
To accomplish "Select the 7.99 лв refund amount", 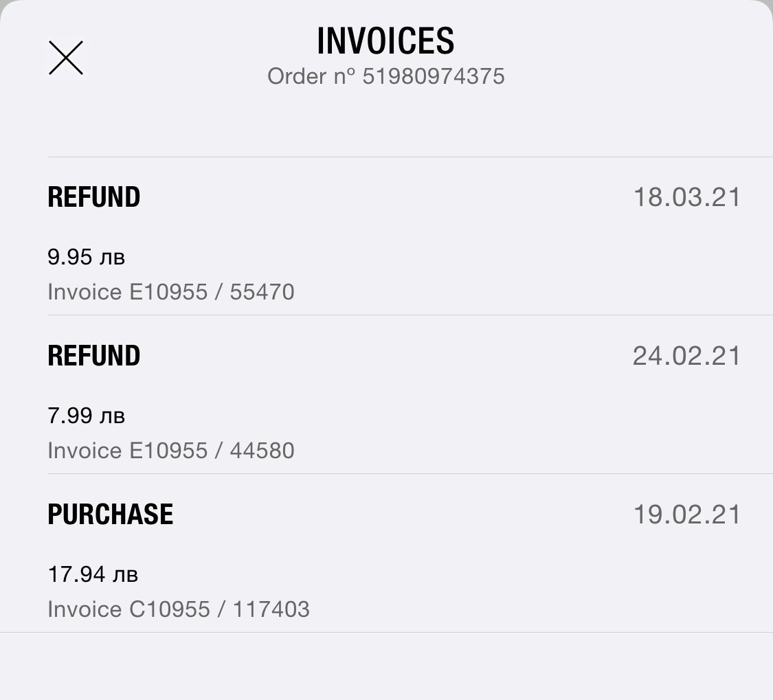I will [69, 416].
